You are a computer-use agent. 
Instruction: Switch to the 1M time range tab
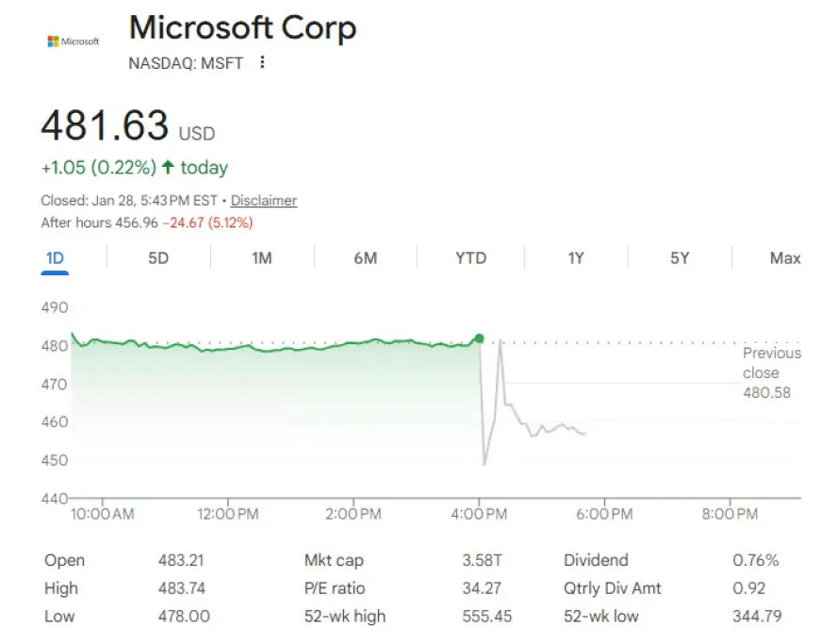pos(262,257)
